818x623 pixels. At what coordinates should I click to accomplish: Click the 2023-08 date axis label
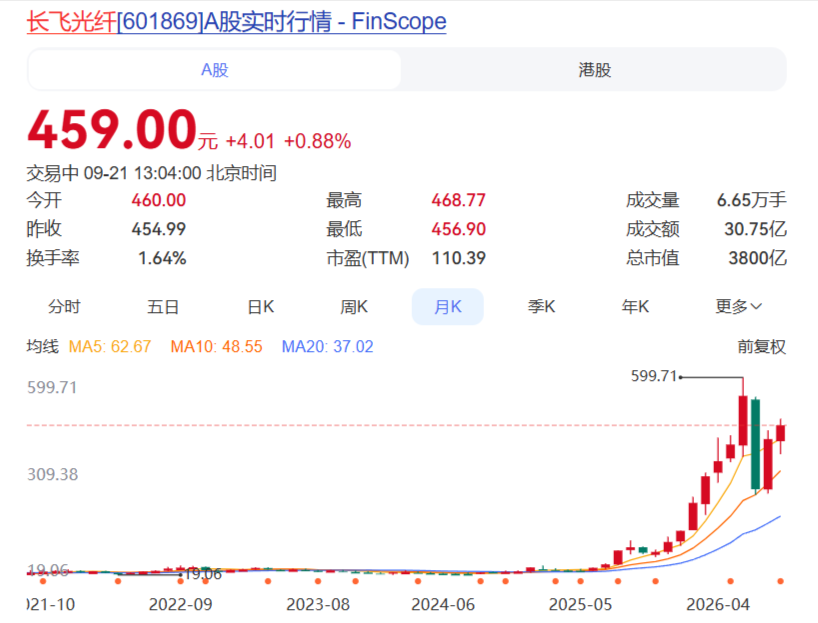318,605
